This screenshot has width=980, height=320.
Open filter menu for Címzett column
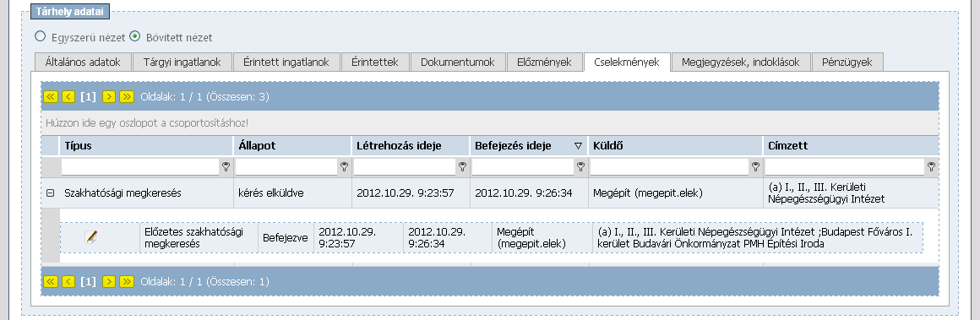click(x=931, y=167)
